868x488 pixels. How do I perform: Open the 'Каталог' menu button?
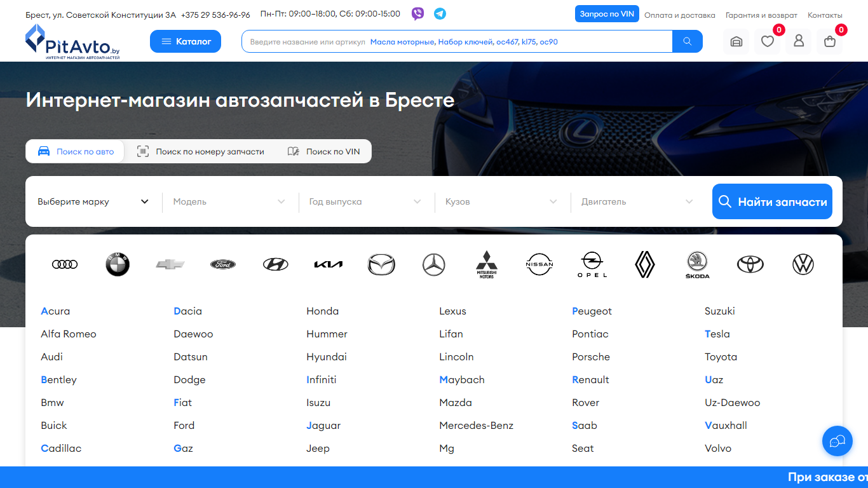click(x=186, y=41)
